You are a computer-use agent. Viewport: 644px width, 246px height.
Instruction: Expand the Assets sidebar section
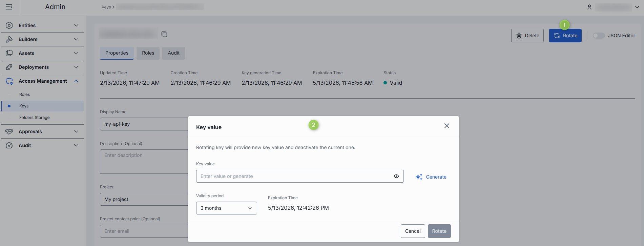(76, 53)
